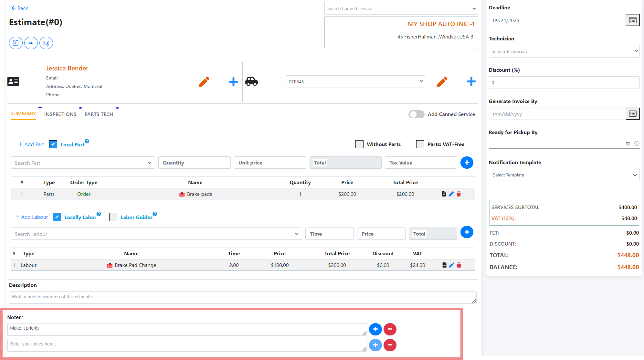Switch to the INSPECTIONS tab
The height and width of the screenshot is (360, 644).
[60, 114]
